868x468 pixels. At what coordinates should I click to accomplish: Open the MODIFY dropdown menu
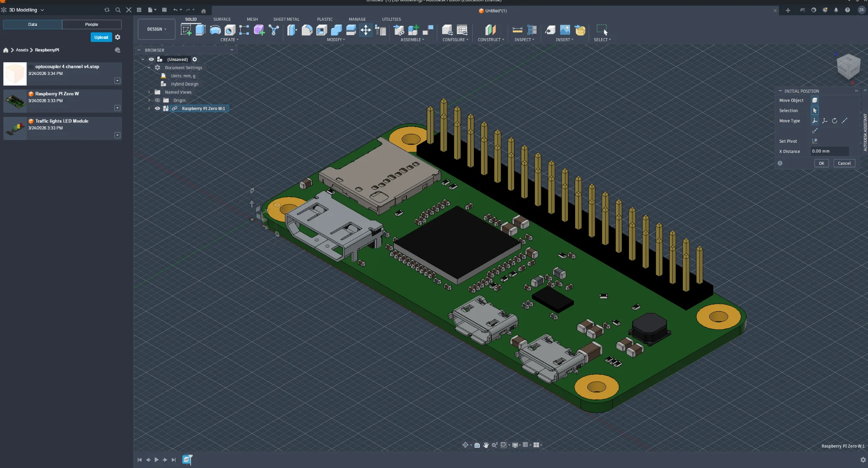point(336,40)
